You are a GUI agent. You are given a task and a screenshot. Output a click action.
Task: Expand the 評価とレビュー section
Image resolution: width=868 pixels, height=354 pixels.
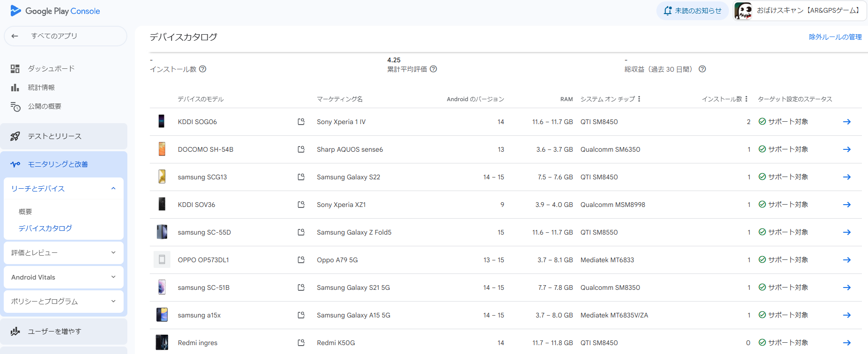[x=113, y=252]
